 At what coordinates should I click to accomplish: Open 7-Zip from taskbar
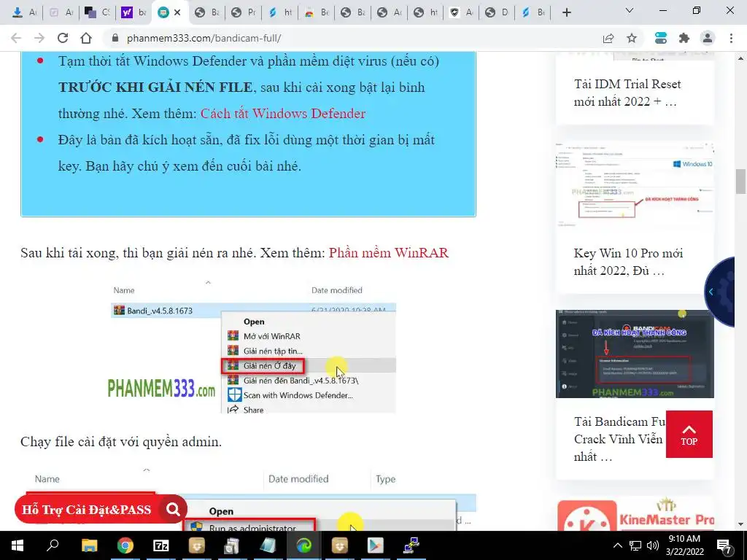point(161,545)
